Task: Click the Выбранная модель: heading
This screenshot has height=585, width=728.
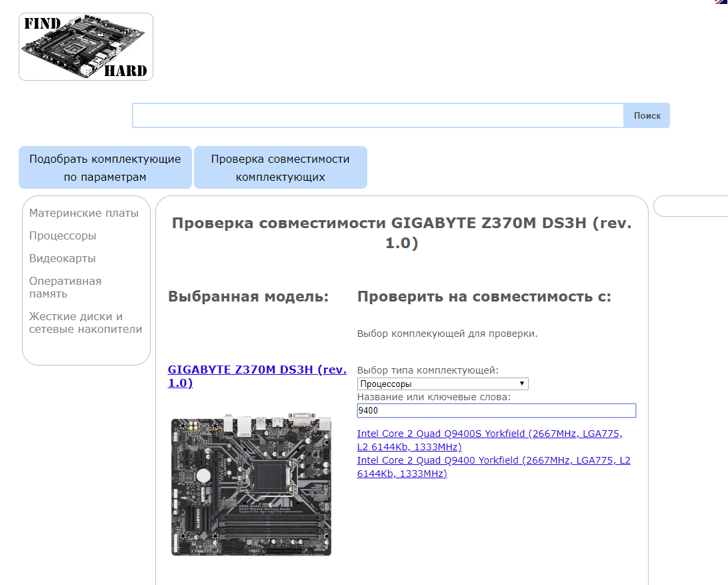Action: click(249, 296)
